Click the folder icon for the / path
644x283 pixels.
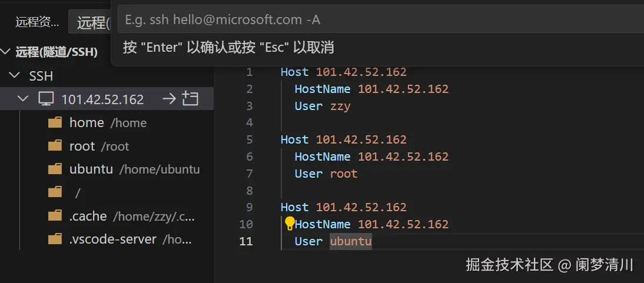[x=55, y=192]
